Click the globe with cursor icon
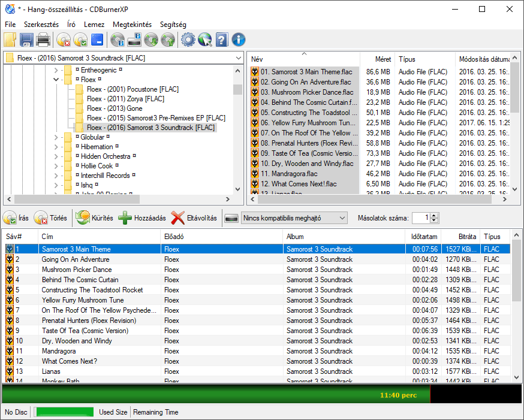The image size is (524, 420). (205, 40)
